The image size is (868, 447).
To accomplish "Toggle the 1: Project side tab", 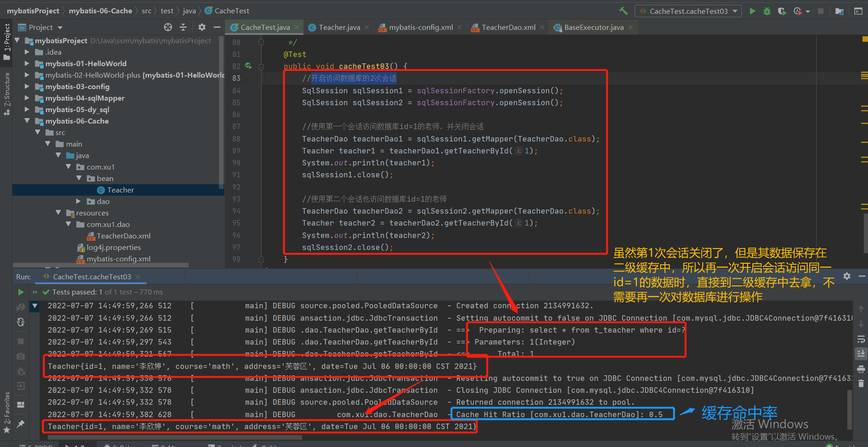I will pyautogui.click(x=6, y=42).
